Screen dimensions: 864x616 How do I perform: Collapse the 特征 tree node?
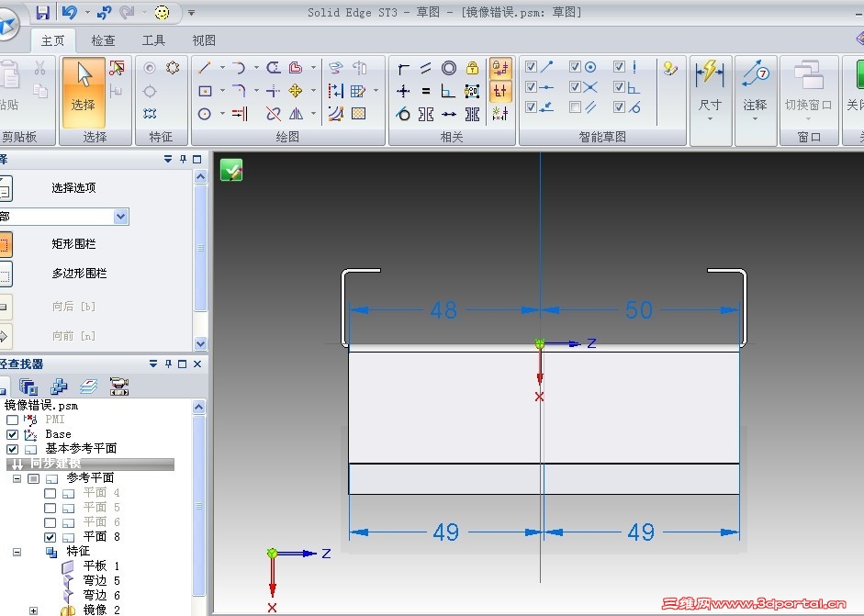click(17, 552)
